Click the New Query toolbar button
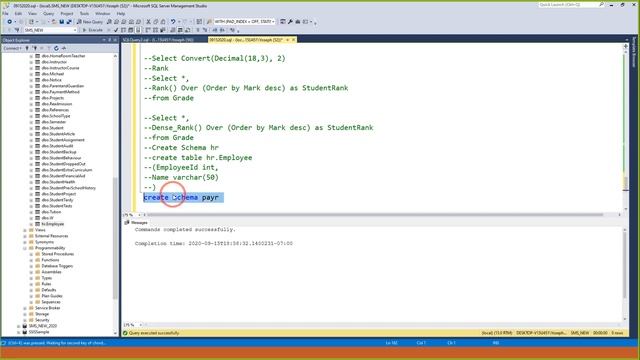Image resolution: width=640 pixels, height=360 pixels. click(x=90, y=22)
